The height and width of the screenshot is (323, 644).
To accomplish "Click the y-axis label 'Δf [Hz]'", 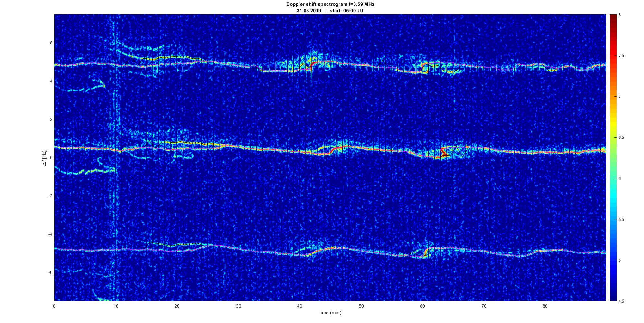I will pos(44,158).
